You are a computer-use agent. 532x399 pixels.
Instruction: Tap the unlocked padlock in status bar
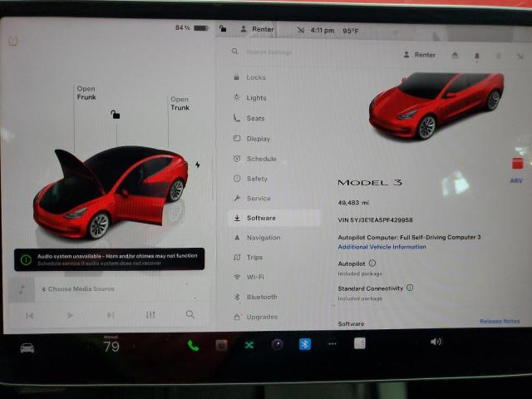223,28
